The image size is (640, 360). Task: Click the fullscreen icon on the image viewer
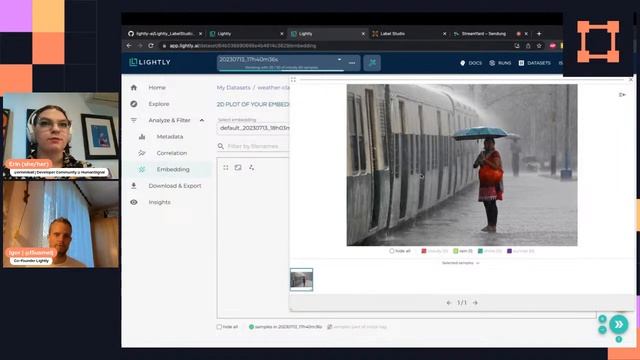pos(293,80)
